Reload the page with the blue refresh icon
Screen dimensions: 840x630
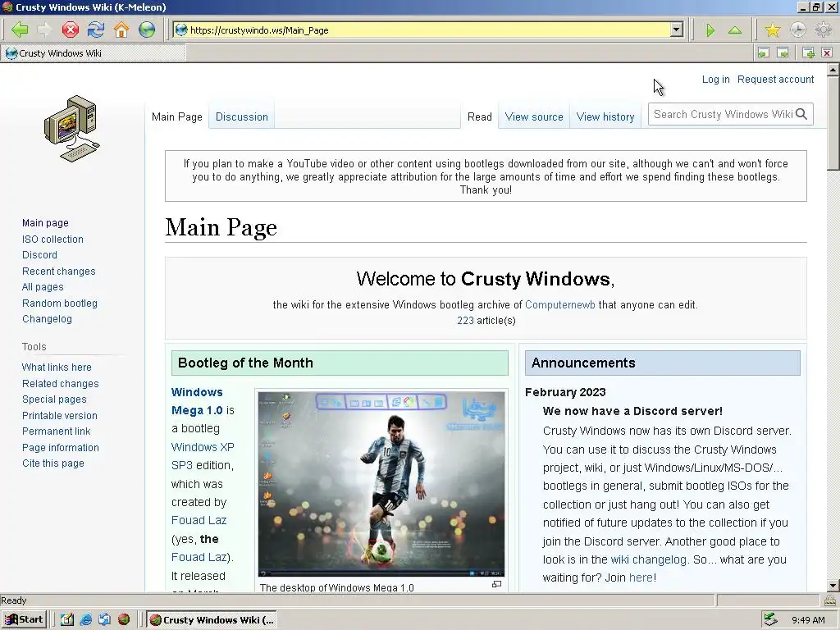[x=96, y=30]
